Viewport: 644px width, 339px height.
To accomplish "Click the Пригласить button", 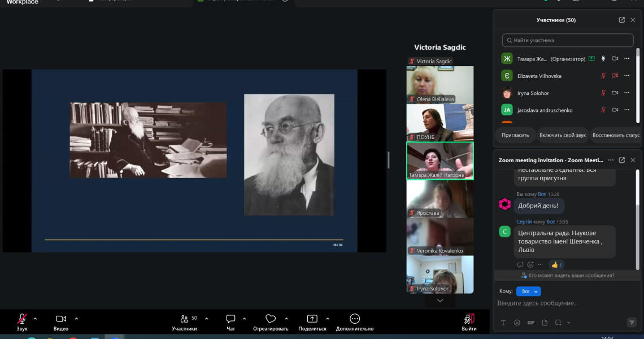I will click(x=515, y=135).
